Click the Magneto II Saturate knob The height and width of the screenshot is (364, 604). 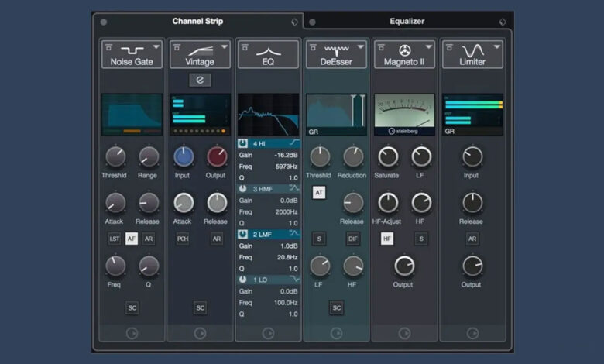coord(388,156)
